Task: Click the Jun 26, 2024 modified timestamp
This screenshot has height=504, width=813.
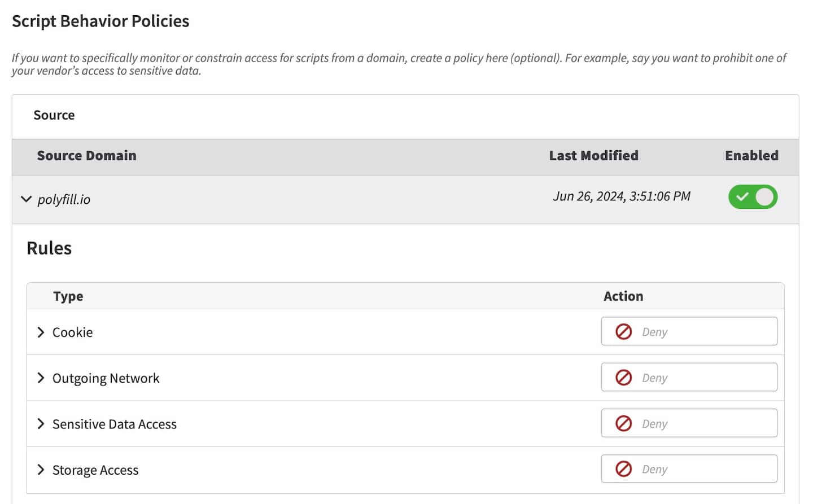Action: 621,196
